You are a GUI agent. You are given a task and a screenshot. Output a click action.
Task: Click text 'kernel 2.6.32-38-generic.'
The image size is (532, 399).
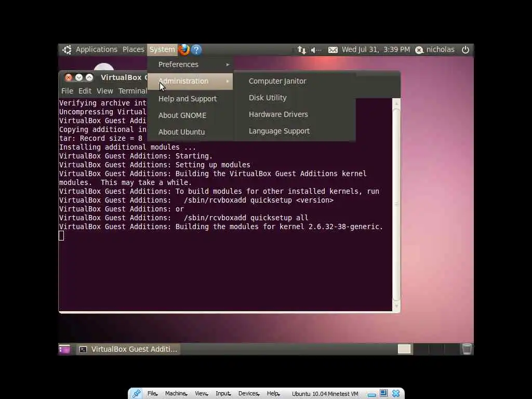331,227
